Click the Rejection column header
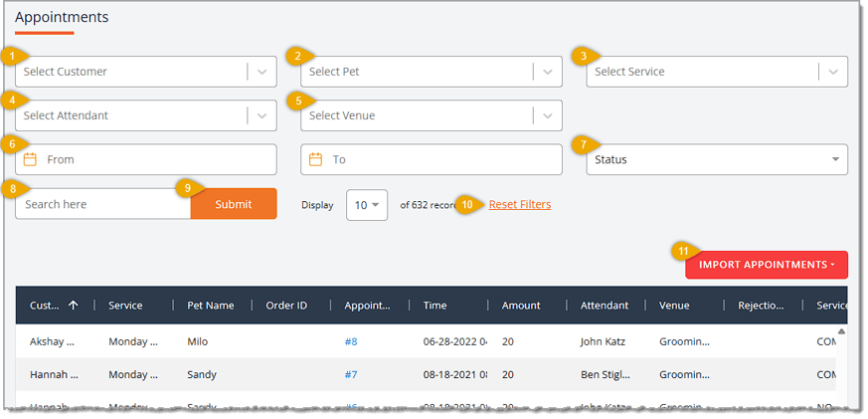 coord(761,306)
